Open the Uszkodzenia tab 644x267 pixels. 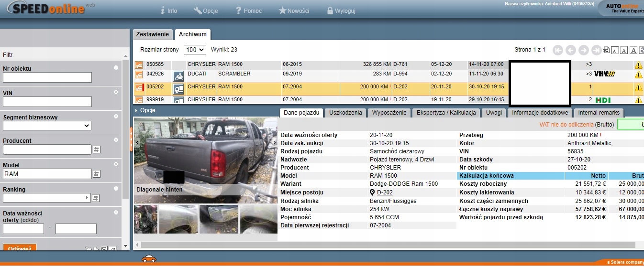coord(345,113)
